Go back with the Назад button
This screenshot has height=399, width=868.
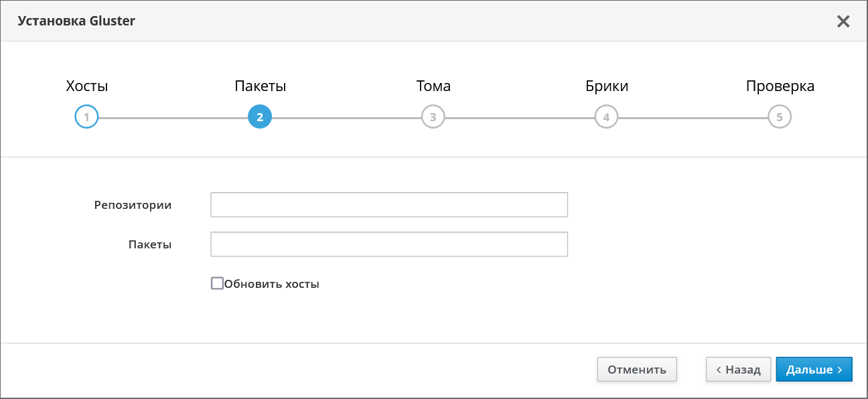point(739,370)
